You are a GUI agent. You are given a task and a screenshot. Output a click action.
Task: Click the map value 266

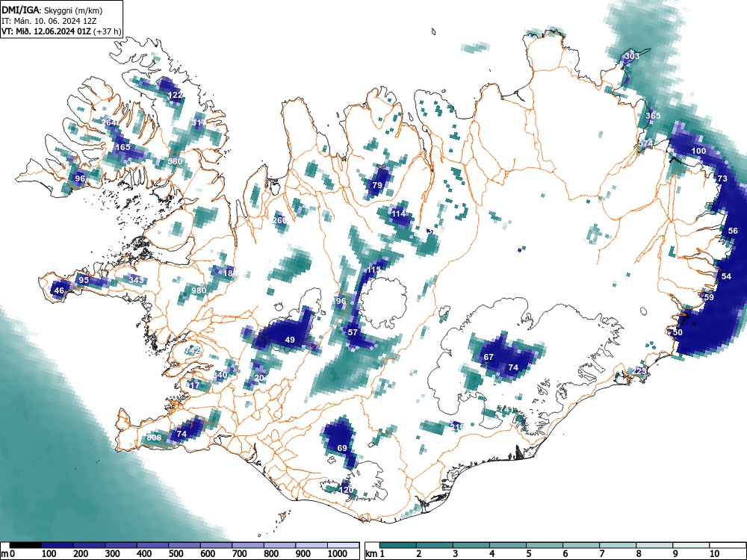279,220
